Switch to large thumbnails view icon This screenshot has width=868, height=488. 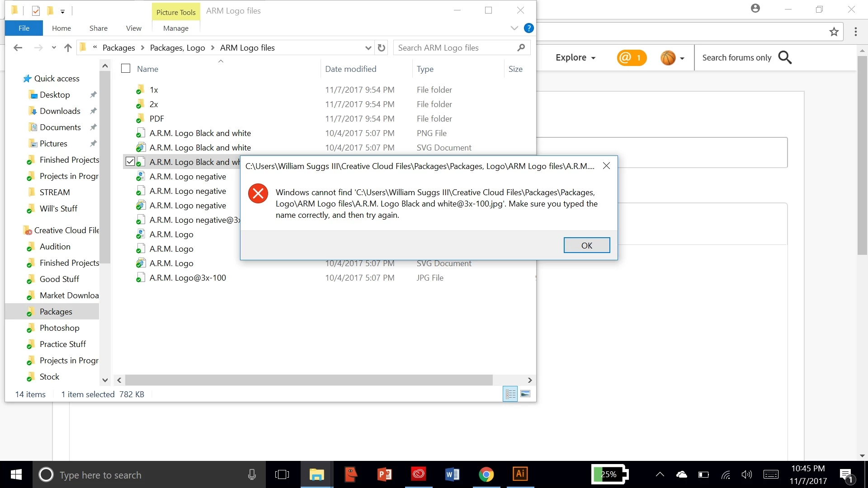coord(525,394)
